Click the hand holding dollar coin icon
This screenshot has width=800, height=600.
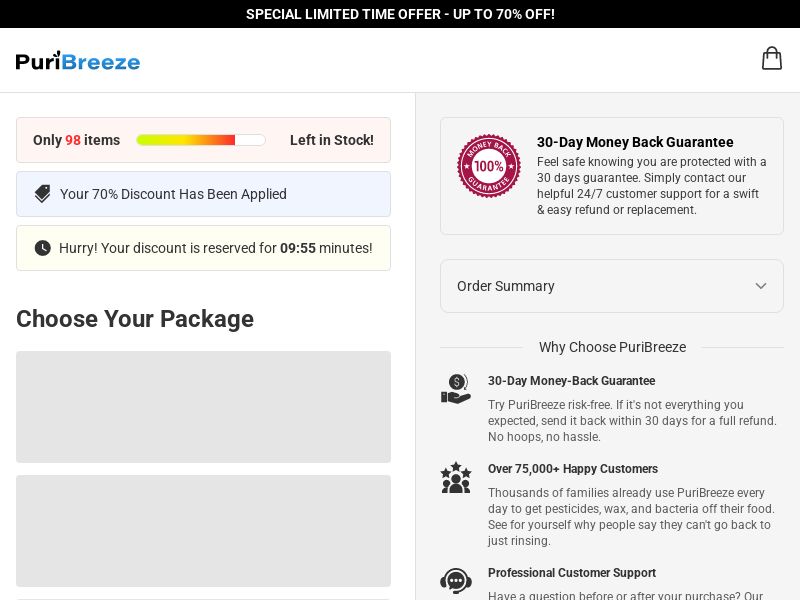[456, 389]
